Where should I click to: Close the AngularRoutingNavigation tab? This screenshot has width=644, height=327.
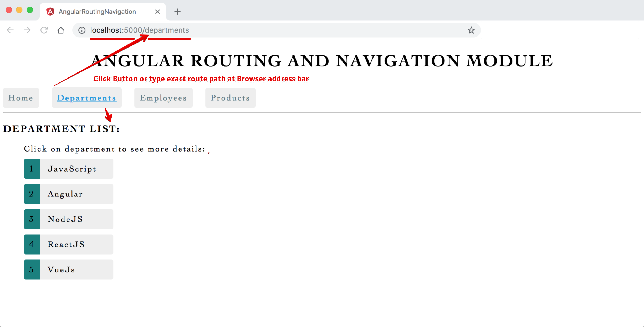(x=157, y=12)
